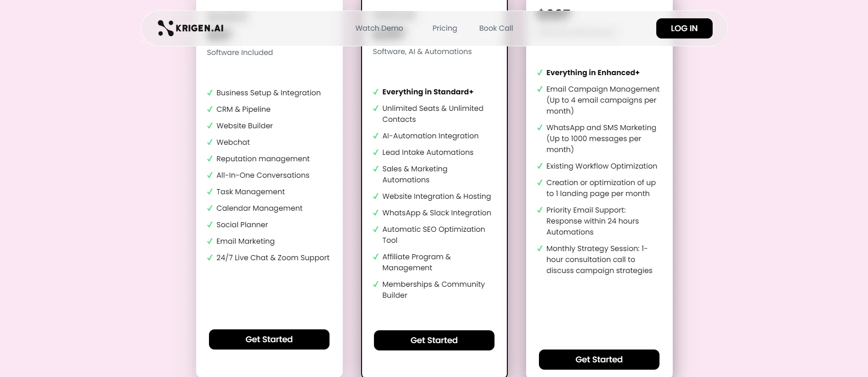The width and height of the screenshot is (868, 377).
Task: Click checkmark next to Monthly Strategy Session
Action: 539,248
